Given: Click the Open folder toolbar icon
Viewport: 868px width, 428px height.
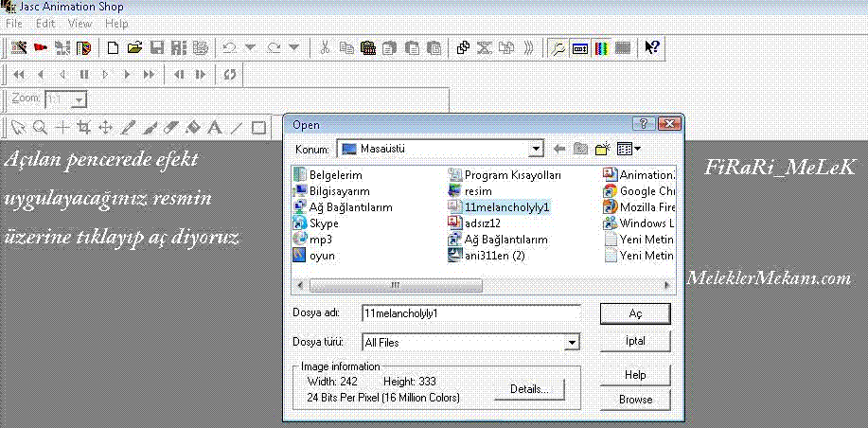Looking at the screenshot, I should click(134, 46).
